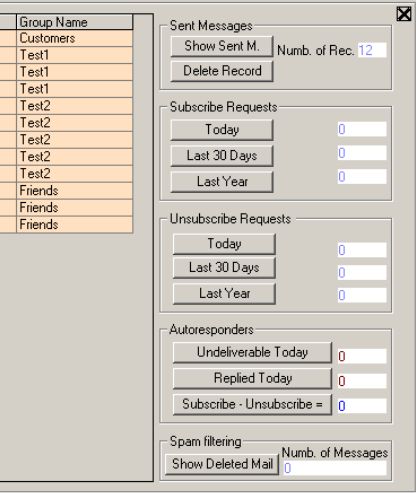This screenshot has width=416, height=493.
Task: Click Last 30 Days under Subscribe Requests
Action: (222, 156)
